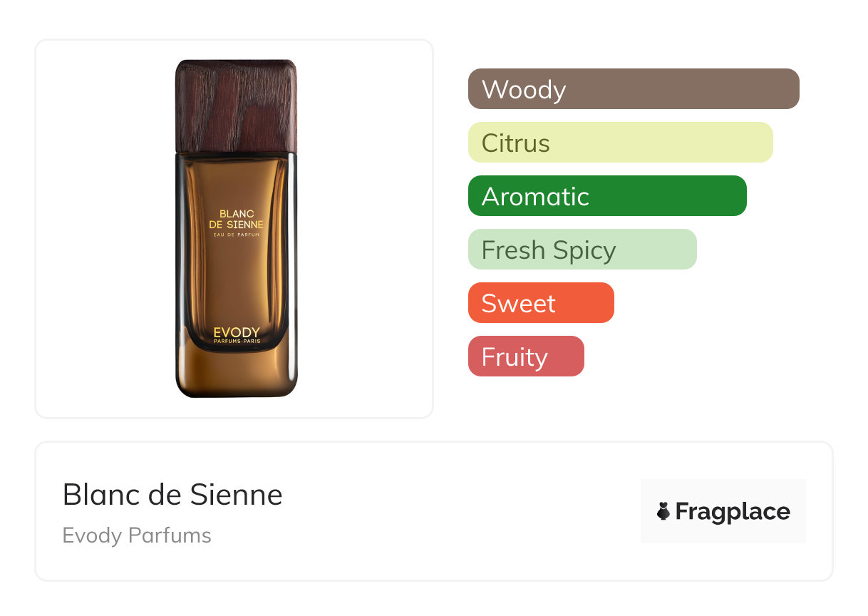The height and width of the screenshot is (616, 868).
Task: Click the wooden cap of the bottle
Action: (x=236, y=106)
